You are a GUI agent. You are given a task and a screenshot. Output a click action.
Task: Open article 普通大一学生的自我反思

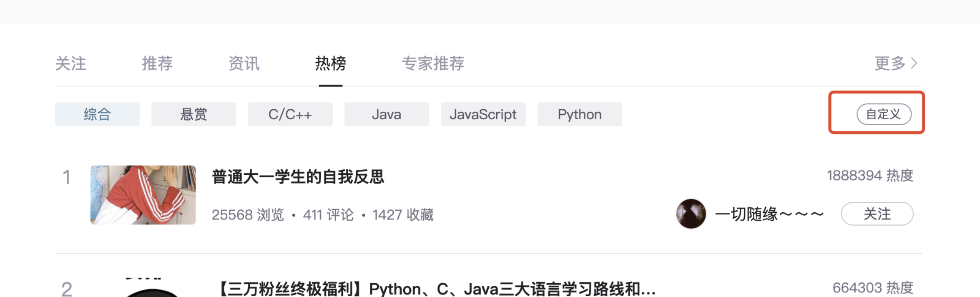click(298, 177)
